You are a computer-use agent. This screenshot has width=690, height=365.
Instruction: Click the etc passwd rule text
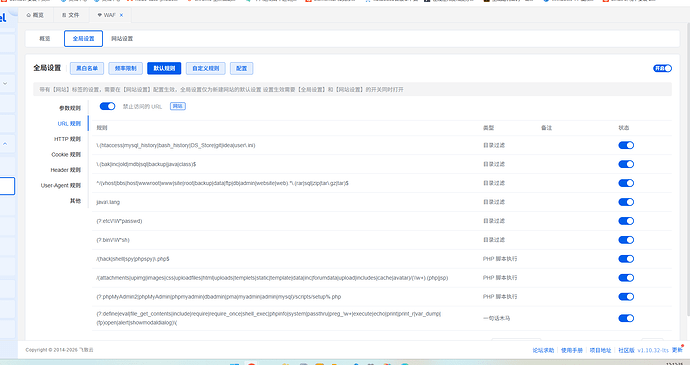tap(119, 221)
